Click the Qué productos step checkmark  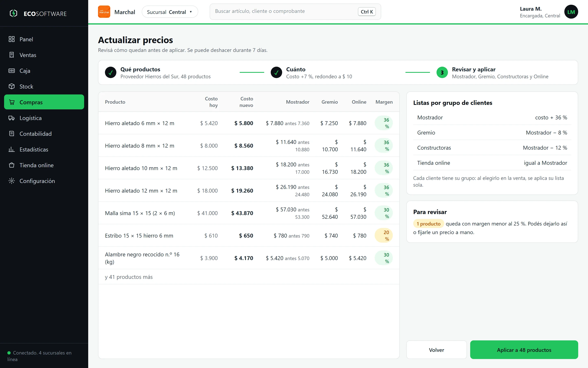[110, 73]
